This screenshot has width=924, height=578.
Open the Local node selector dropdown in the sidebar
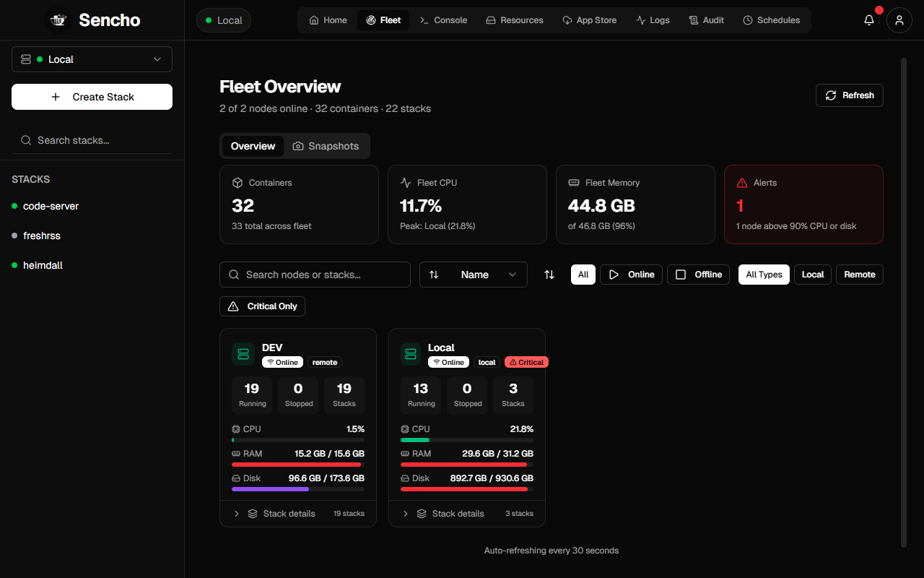pyautogui.click(x=92, y=59)
